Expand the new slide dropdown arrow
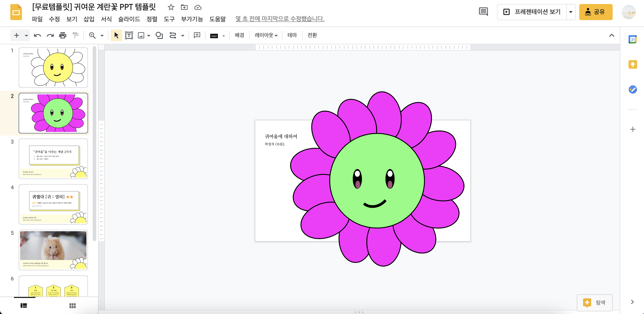Viewport: 644px width, 314px height. 26,35
